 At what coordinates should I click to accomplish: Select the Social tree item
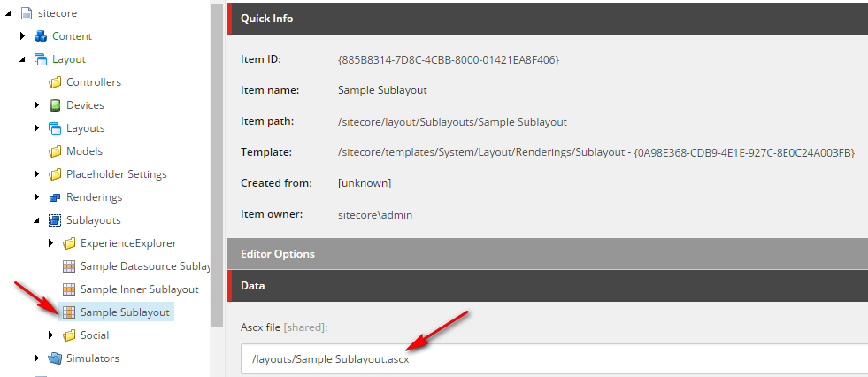click(x=95, y=335)
